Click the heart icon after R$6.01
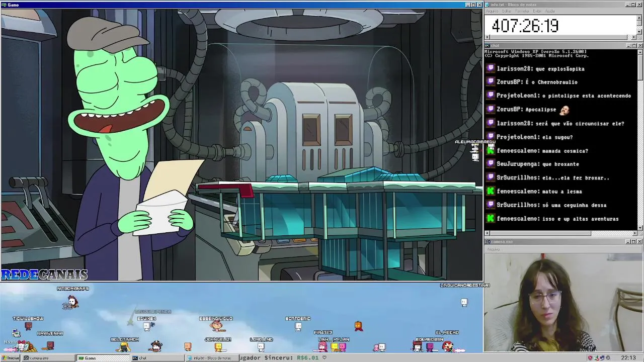644x362 pixels. (x=325, y=358)
